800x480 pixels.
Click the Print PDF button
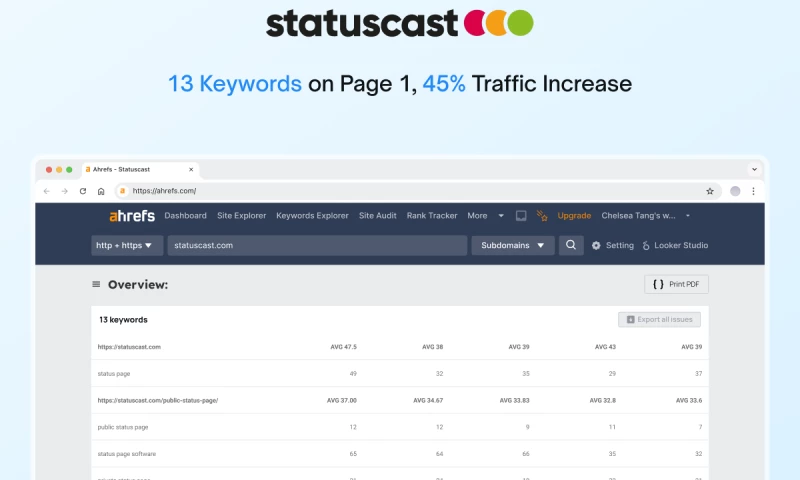click(x=676, y=284)
